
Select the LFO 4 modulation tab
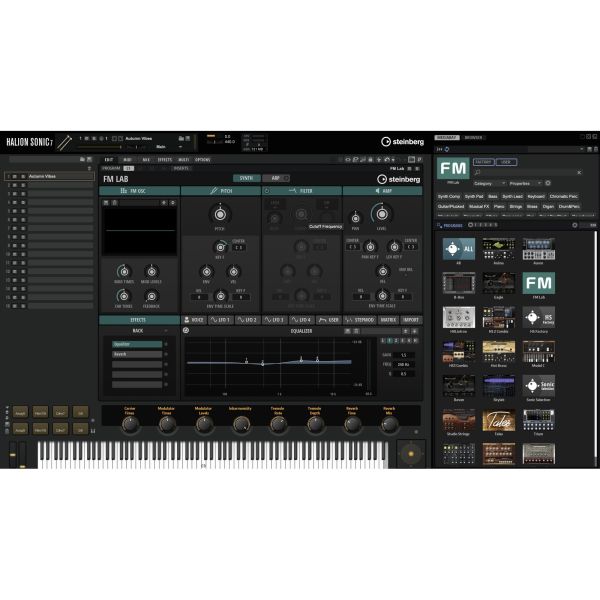(301, 320)
